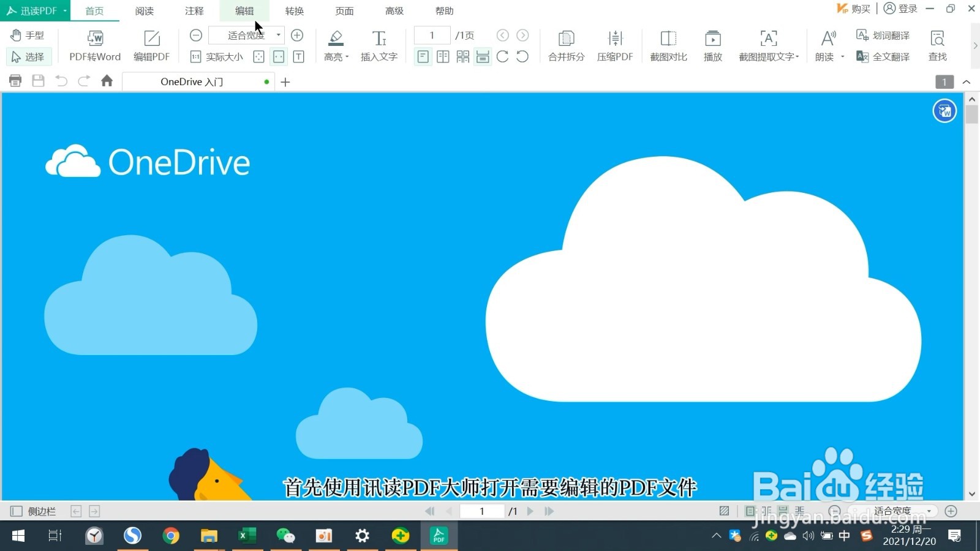Screen dimensions: 980x551
Task: Open a new tab with the plus button
Action: point(285,82)
